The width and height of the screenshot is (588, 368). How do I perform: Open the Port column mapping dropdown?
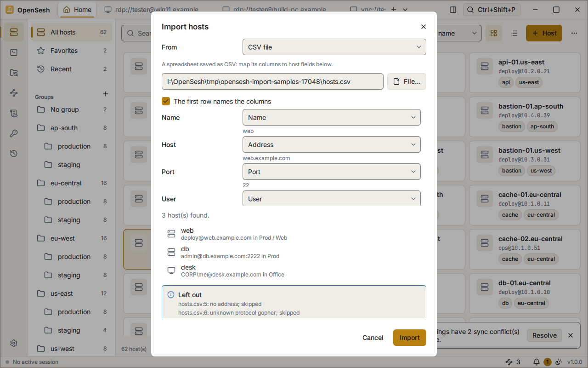coord(332,172)
